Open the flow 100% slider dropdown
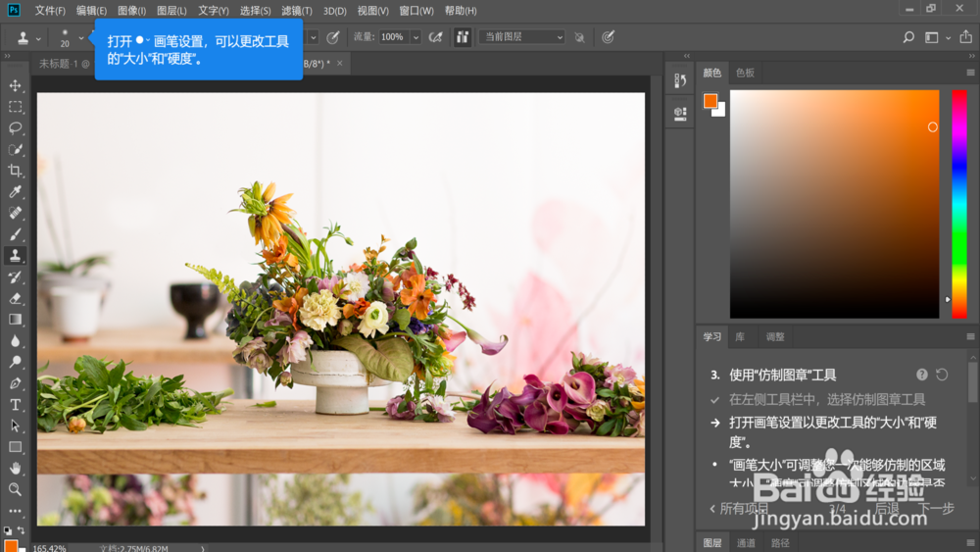980x552 pixels. (x=416, y=37)
